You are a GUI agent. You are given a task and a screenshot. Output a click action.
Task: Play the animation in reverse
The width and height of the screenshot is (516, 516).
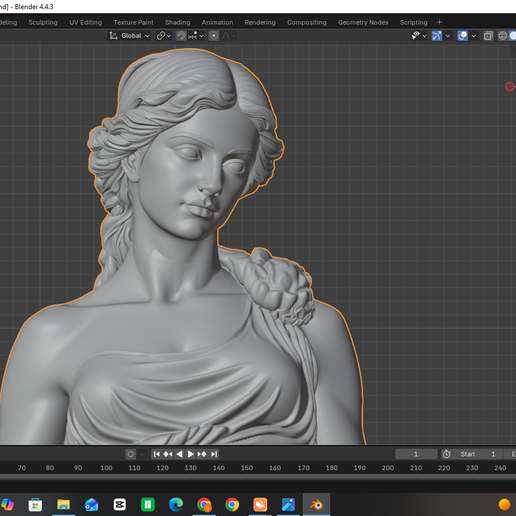(179, 454)
